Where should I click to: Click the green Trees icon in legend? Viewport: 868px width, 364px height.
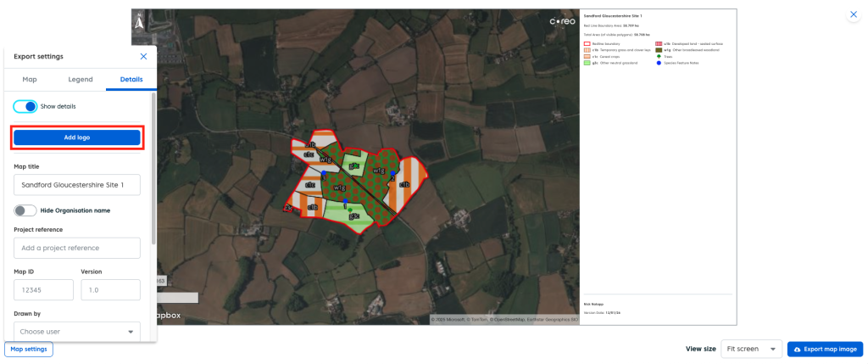pyautogui.click(x=659, y=57)
